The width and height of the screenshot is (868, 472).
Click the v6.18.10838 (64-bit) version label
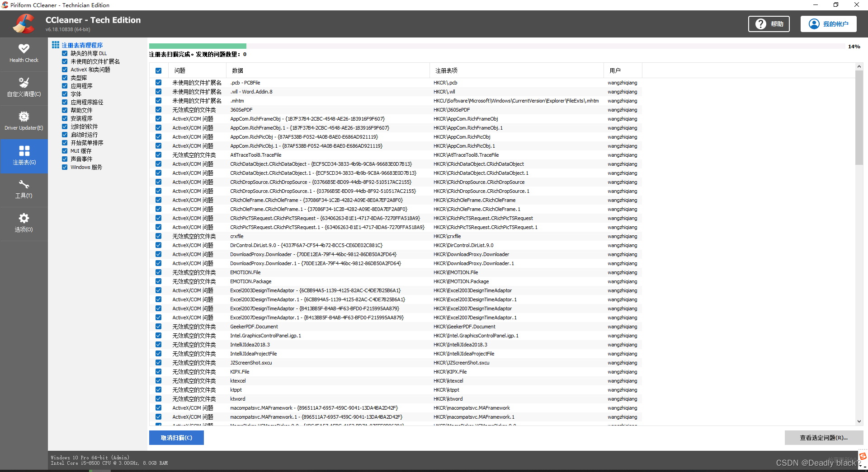68,29
